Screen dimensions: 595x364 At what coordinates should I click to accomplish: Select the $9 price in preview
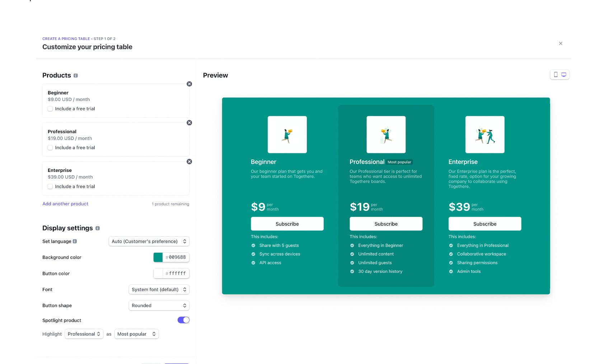pos(258,207)
